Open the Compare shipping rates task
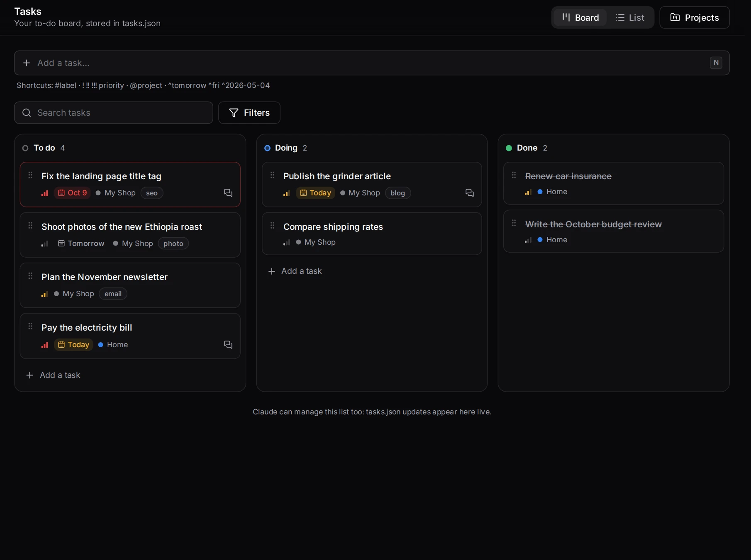 pyautogui.click(x=333, y=227)
